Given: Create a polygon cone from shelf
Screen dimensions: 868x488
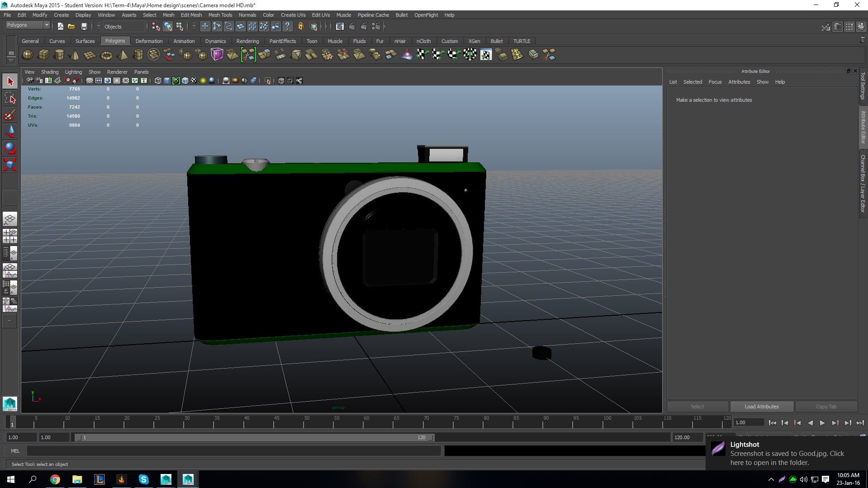Looking at the screenshot, I should click(75, 55).
